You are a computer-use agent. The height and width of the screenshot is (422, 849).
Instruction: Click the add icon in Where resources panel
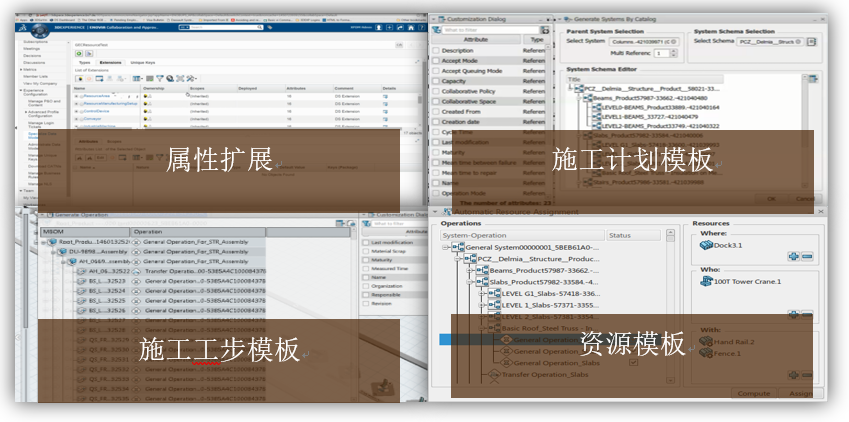[x=794, y=256]
